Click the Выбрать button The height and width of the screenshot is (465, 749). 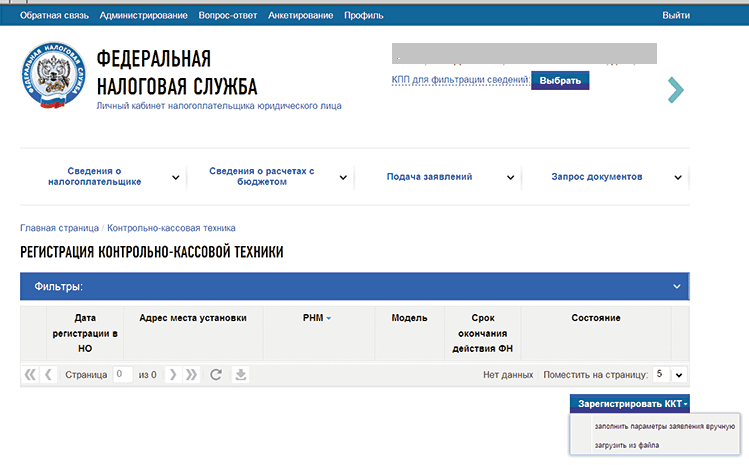(x=560, y=80)
